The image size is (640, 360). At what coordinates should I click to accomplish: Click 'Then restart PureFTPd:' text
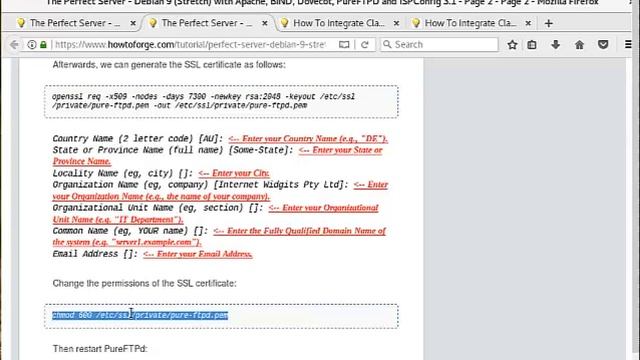click(100, 349)
